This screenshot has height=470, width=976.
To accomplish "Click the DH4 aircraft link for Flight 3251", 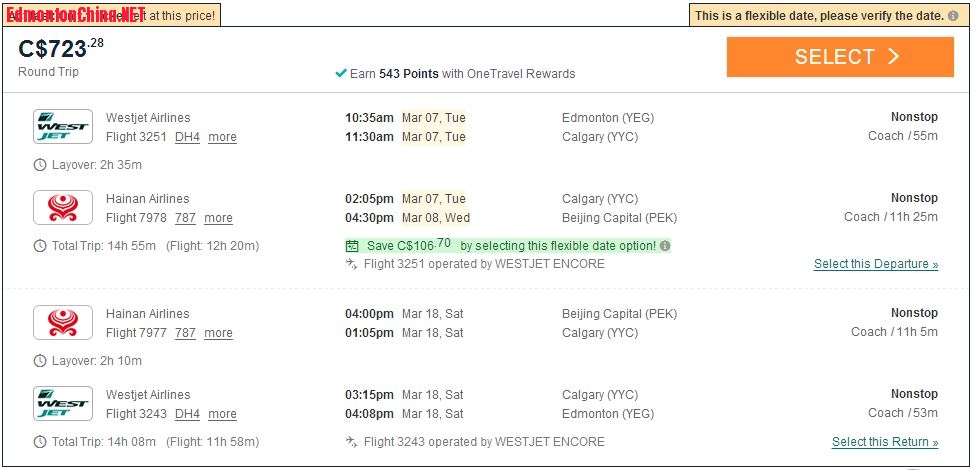I will click(x=187, y=137).
